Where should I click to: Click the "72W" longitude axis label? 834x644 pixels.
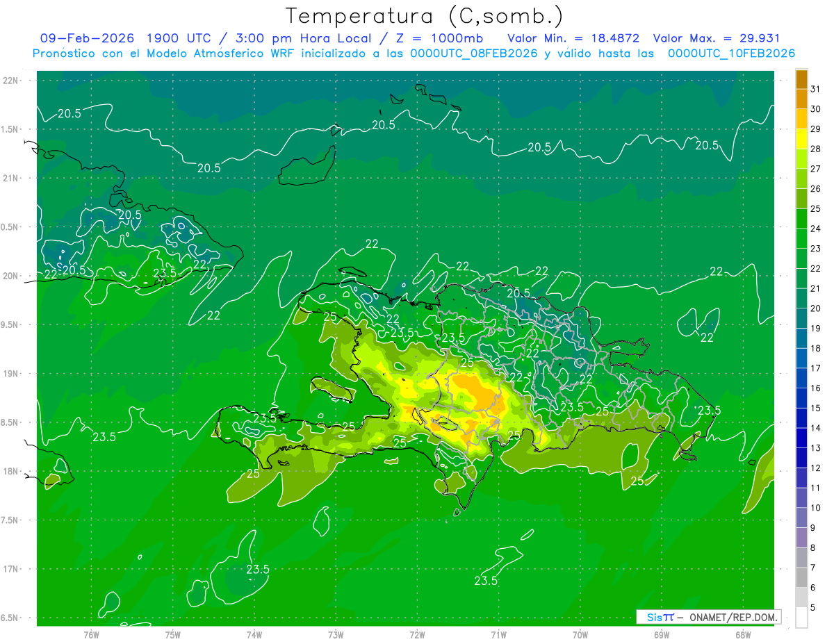coord(417,634)
